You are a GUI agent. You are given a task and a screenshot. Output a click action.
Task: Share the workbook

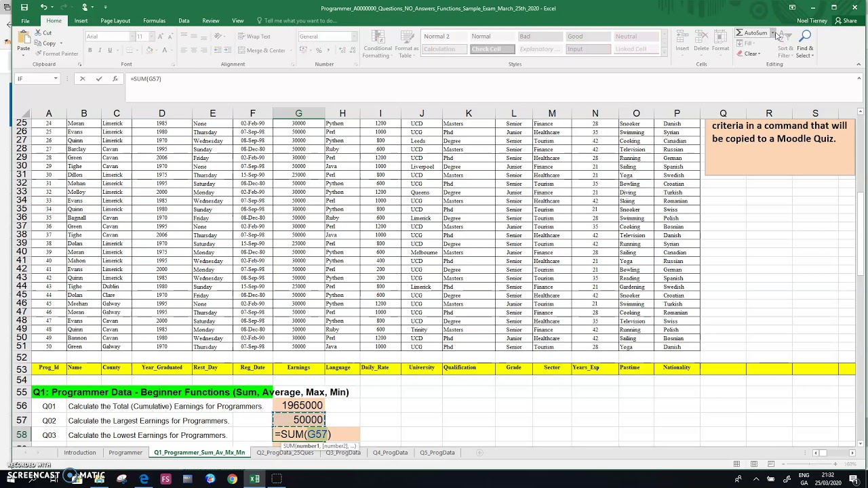pyautogui.click(x=846, y=21)
